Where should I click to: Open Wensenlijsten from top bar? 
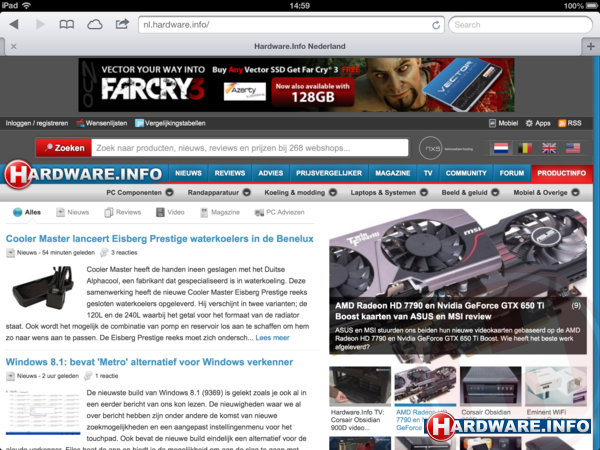(101, 123)
